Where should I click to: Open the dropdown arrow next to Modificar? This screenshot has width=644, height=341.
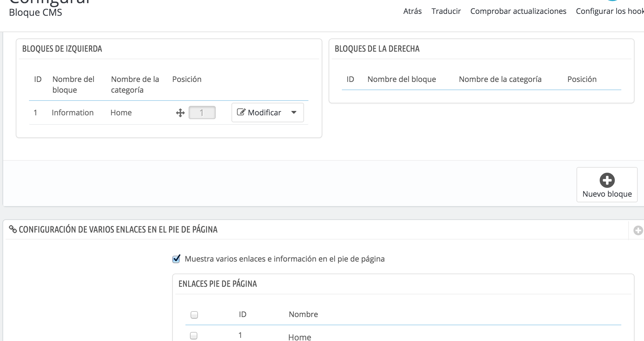point(294,113)
